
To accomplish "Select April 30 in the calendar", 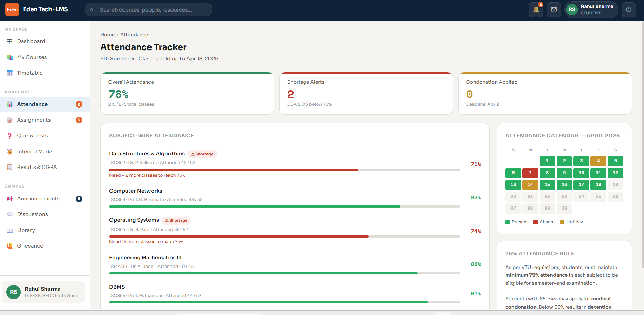I will tap(564, 209).
